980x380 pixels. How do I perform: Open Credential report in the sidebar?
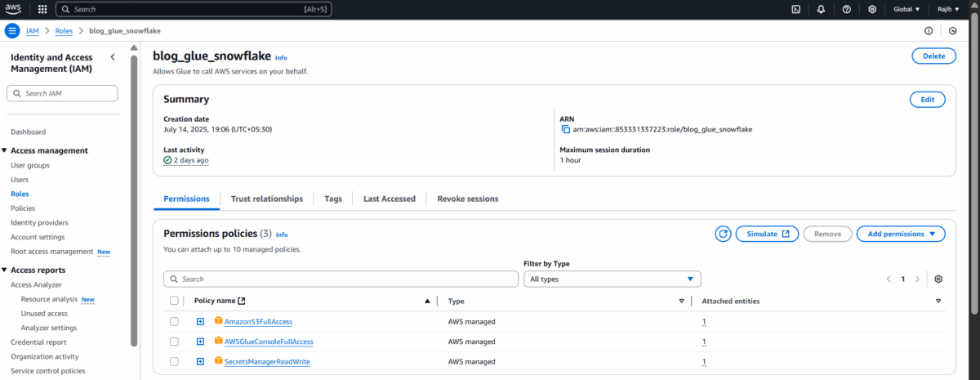(x=38, y=342)
